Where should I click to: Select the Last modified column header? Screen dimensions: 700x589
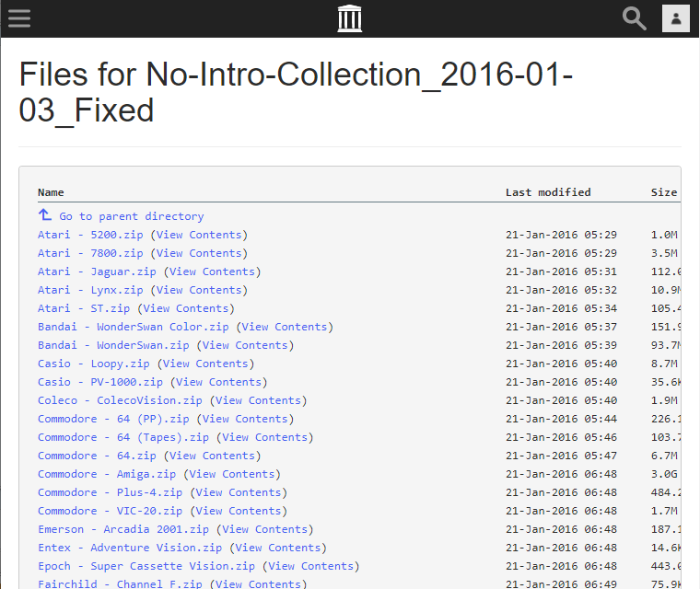[x=548, y=192]
